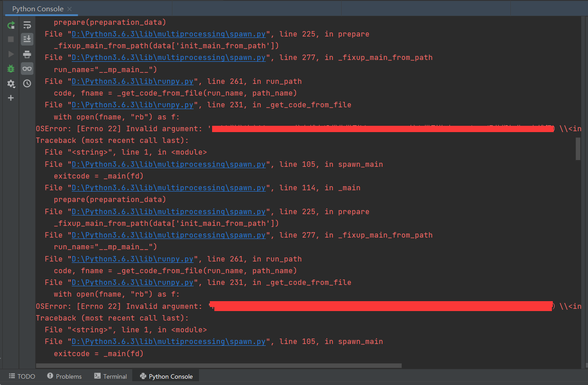Attach the debugger with the bug icon

coord(11,69)
